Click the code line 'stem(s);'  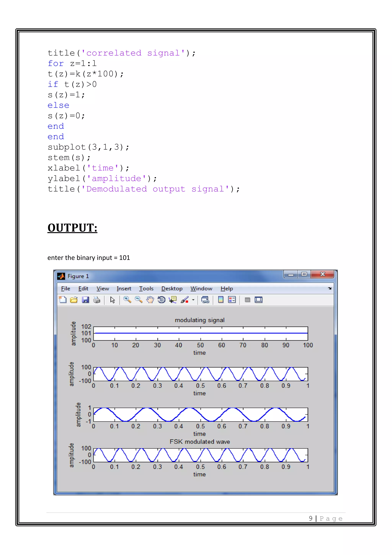pos(69,158)
